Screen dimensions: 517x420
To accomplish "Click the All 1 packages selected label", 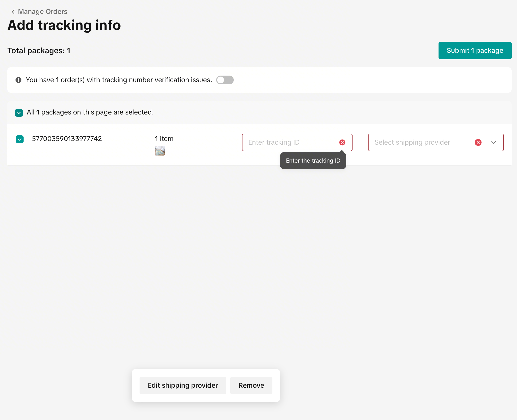I will pyautogui.click(x=90, y=112).
